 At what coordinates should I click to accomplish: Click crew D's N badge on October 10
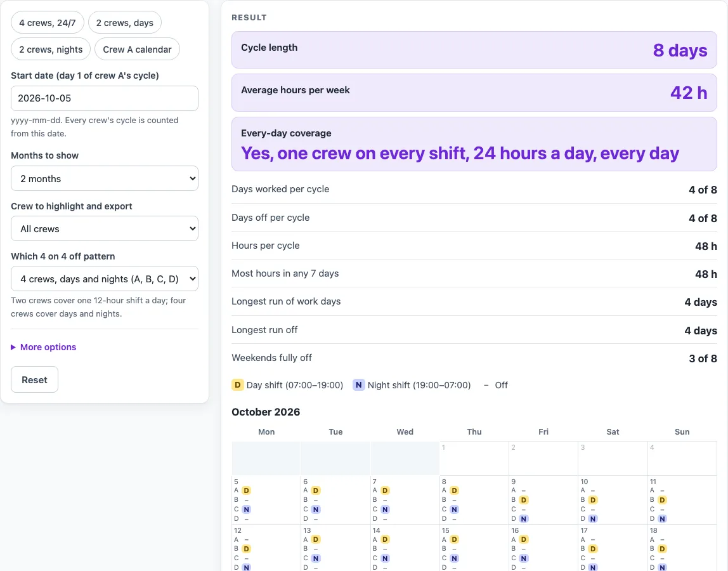click(x=592, y=519)
